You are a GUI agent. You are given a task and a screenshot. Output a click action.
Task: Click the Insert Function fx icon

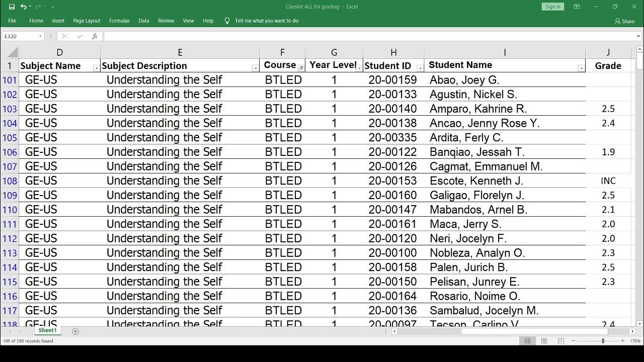pos(95,36)
